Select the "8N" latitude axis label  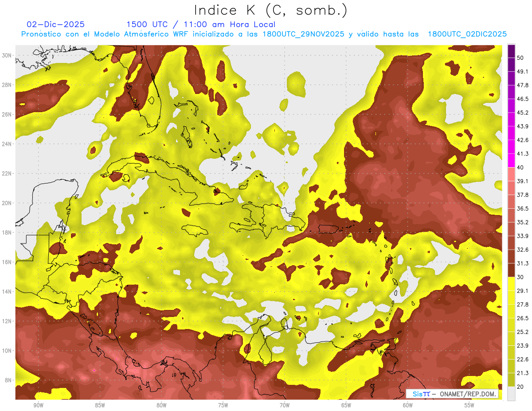tap(8, 380)
